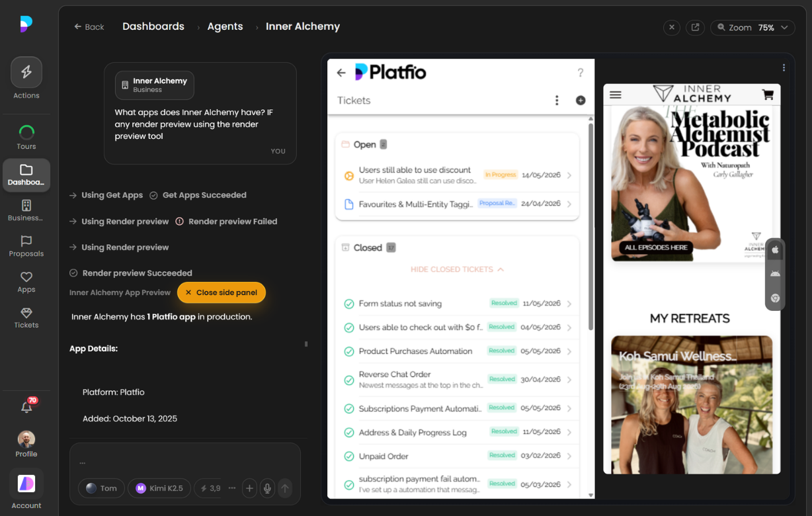Open Tickets vertical dots menu

click(x=557, y=101)
